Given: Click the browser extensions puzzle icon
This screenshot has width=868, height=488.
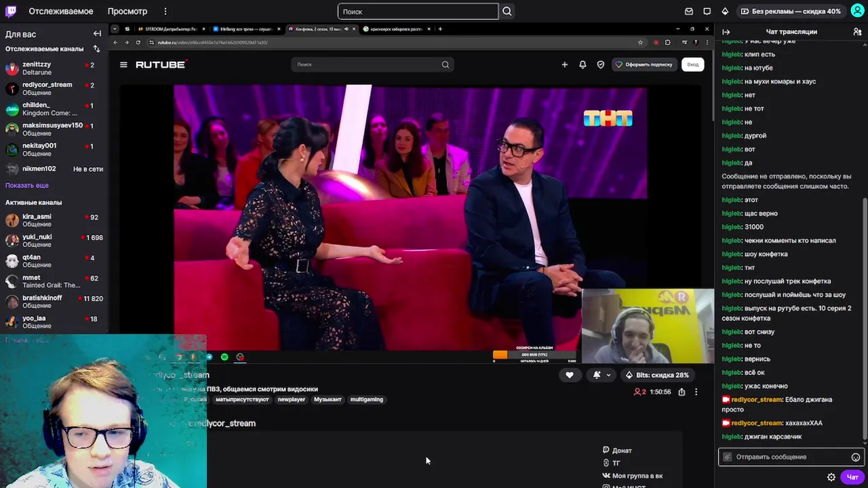Looking at the screenshot, I should (x=668, y=42).
